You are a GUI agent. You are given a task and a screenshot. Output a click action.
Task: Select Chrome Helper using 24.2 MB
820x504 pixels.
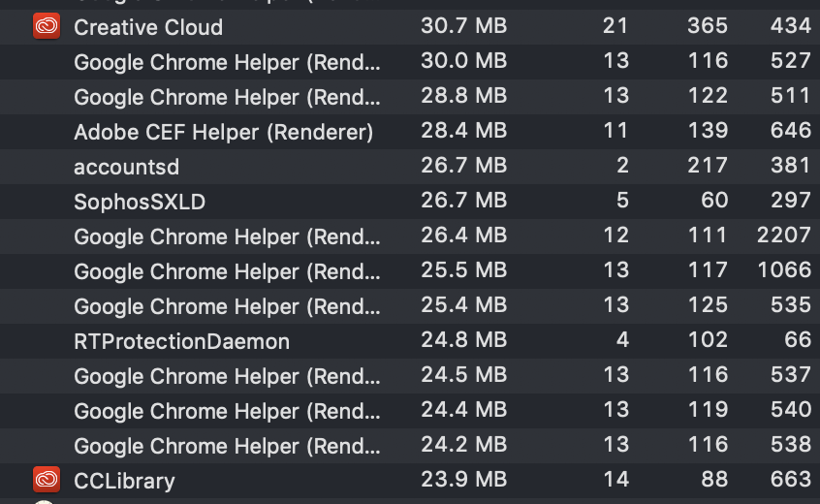tap(410, 446)
